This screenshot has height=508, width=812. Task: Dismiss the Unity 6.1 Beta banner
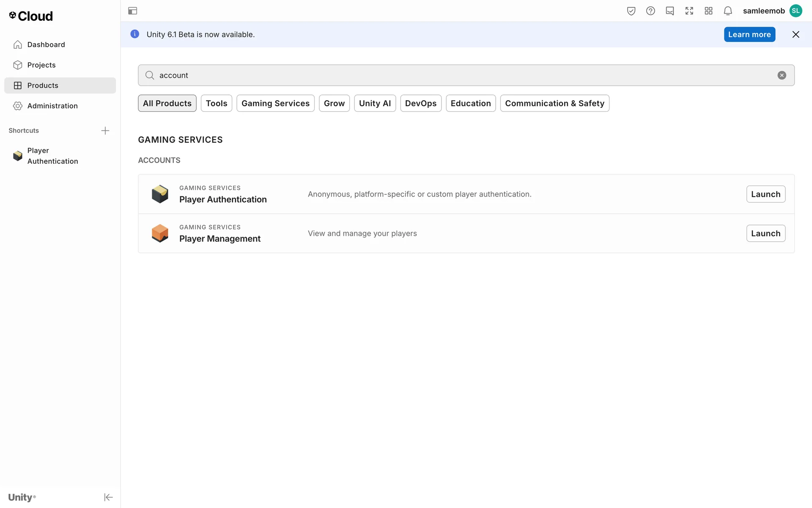click(x=796, y=35)
